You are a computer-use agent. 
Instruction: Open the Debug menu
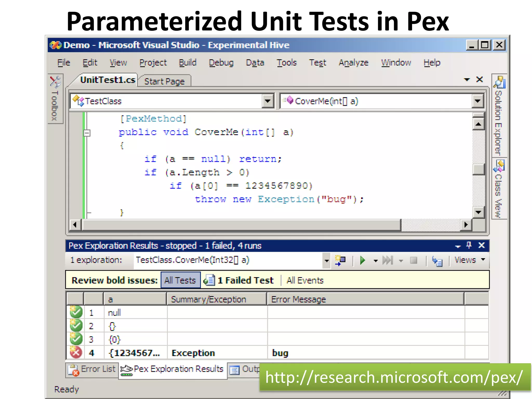click(221, 63)
